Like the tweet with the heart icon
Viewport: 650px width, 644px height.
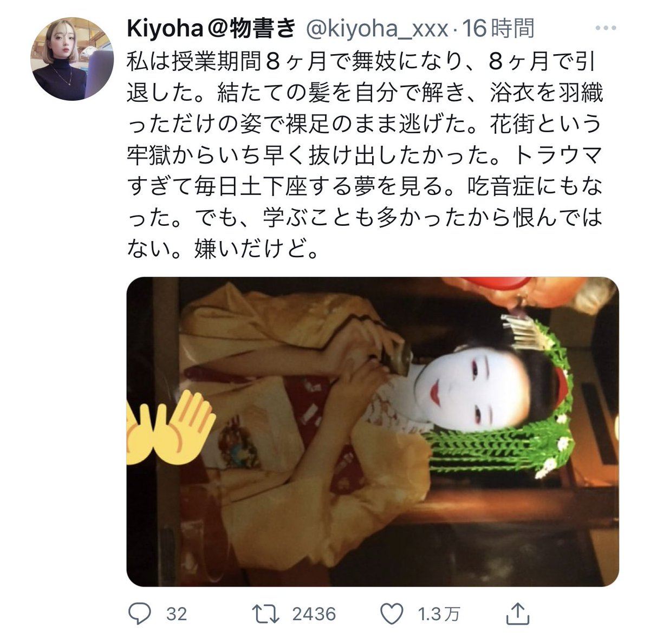(x=392, y=614)
